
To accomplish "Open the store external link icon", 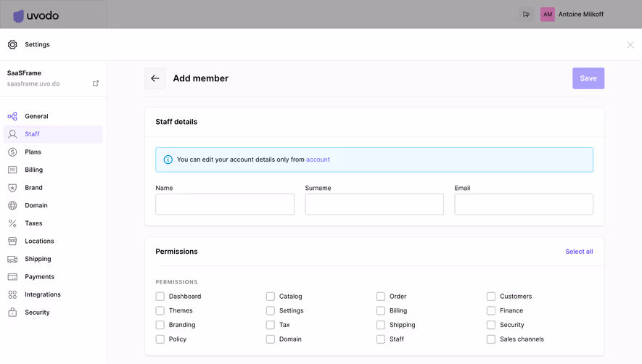I will [96, 83].
